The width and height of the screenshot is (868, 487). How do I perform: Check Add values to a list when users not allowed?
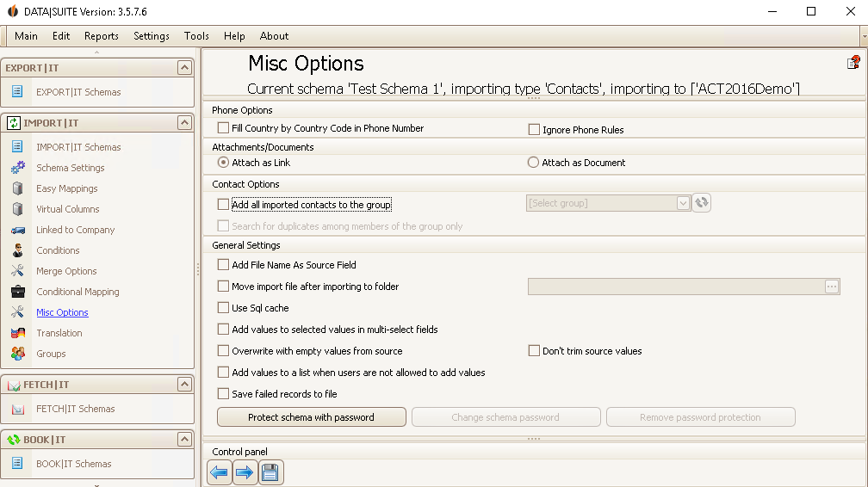point(223,373)
